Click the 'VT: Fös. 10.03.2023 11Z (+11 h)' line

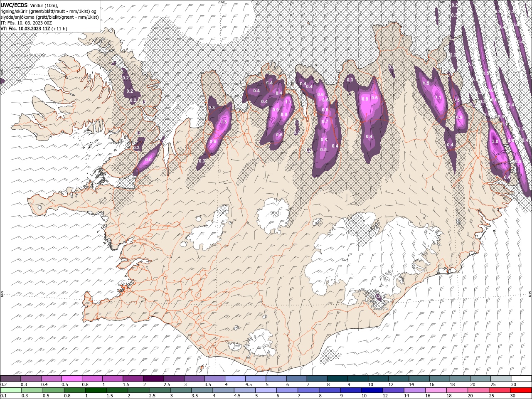(34, 29)
